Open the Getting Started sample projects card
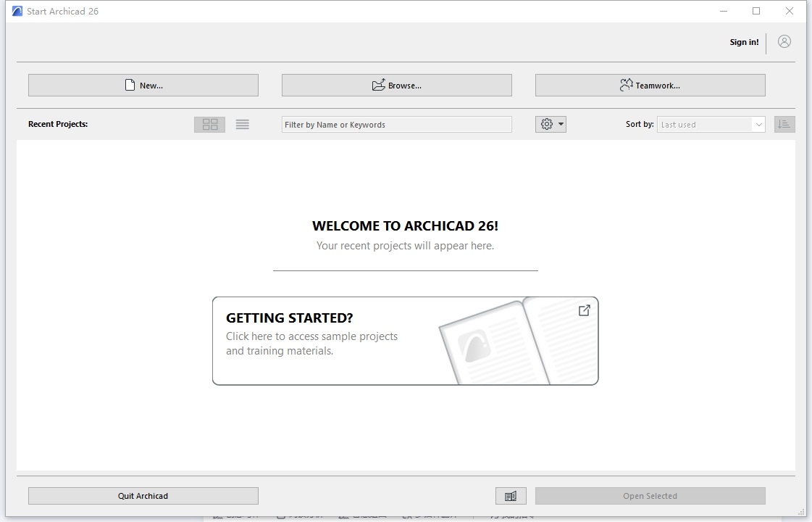 (406, 341)
